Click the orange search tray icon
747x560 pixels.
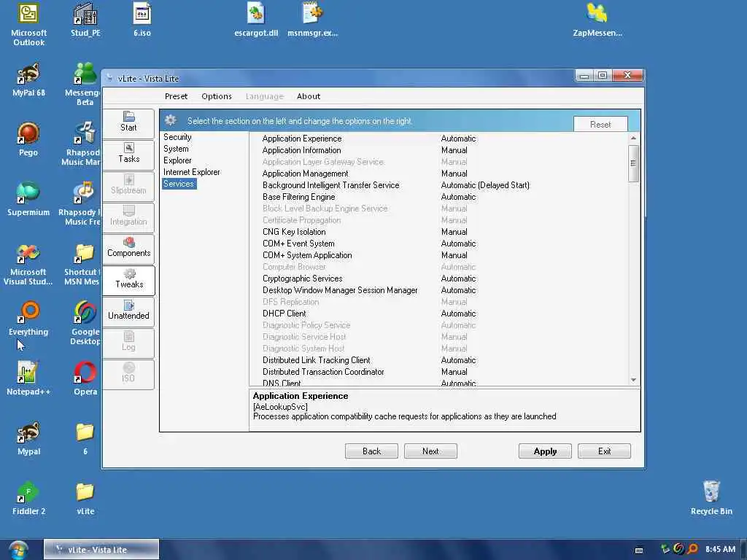692,549
